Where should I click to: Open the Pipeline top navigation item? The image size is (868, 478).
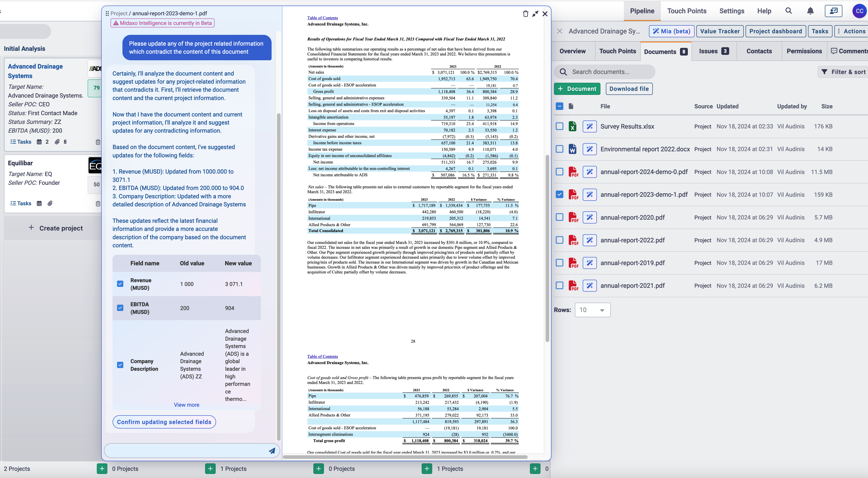(642, 11)
